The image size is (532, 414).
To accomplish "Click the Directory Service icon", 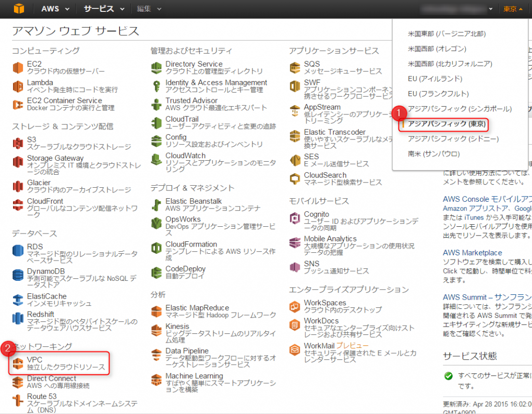I will tap(156, 68).
